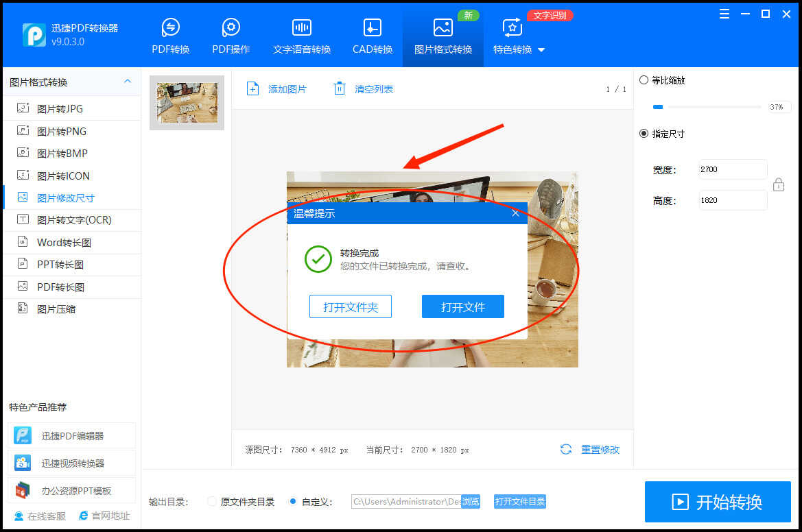802x532 pixels.
Task: Click 清空列表 to clear the list
Action: tap(363, 89)
